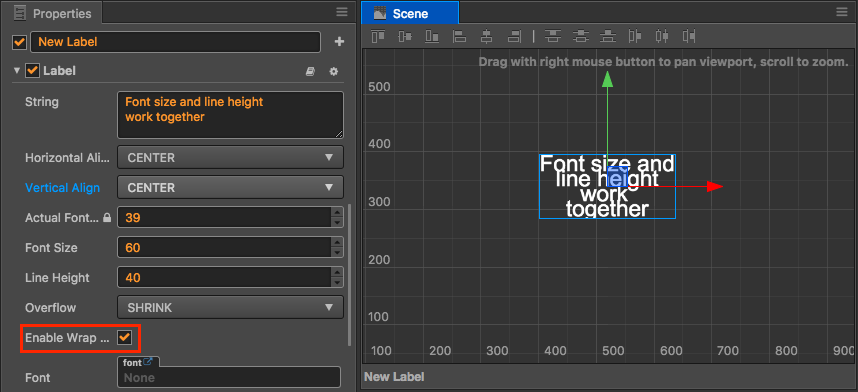
Task: Click the align vertical centers icon
Action: [405, 36]
